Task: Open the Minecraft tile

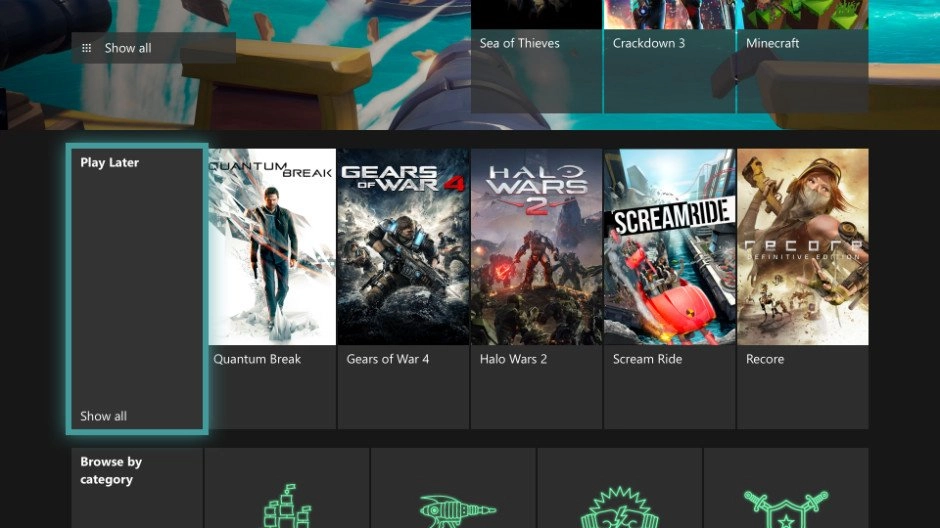Action: [803, 56]
